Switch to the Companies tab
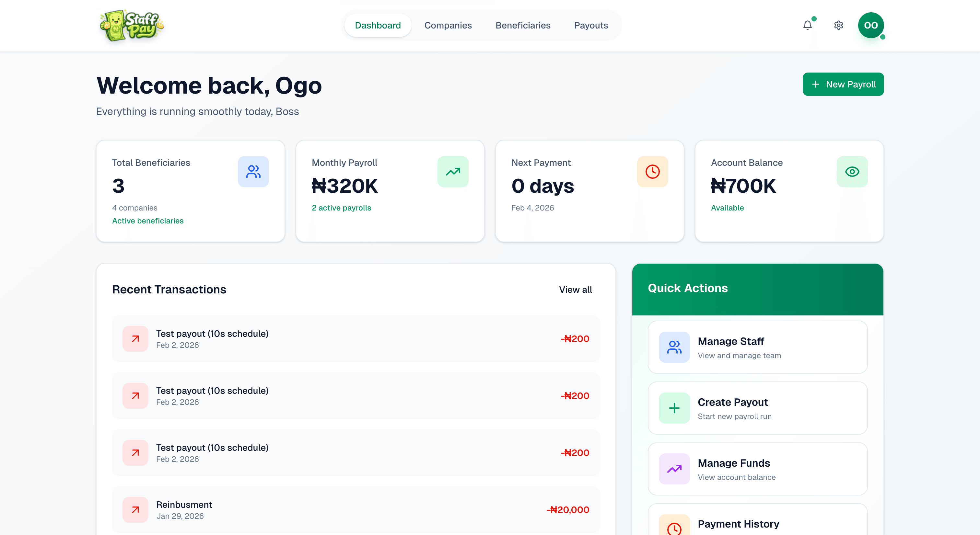This screenshot has width=980, height=535. (x=448, y=25)
